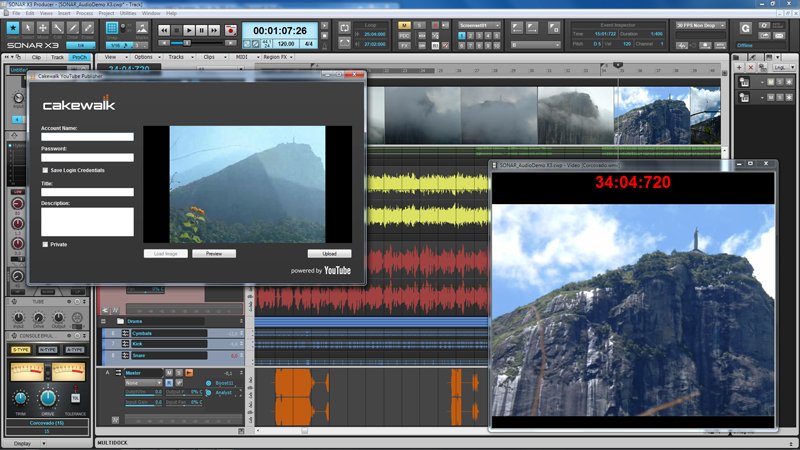Switch to the ProCh inspector tab

pyautogui.click(x=80, y=58)
